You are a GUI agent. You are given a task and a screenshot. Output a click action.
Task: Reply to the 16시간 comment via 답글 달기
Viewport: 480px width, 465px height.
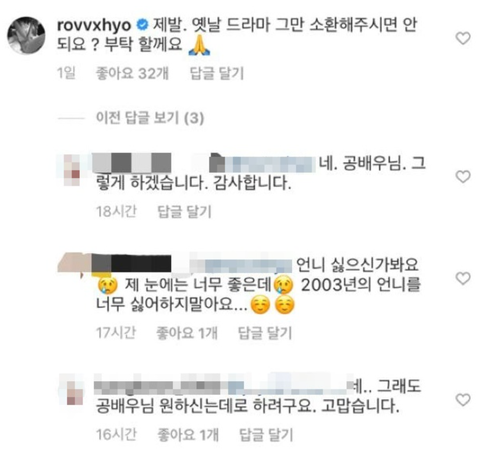[x=266, y=434]
